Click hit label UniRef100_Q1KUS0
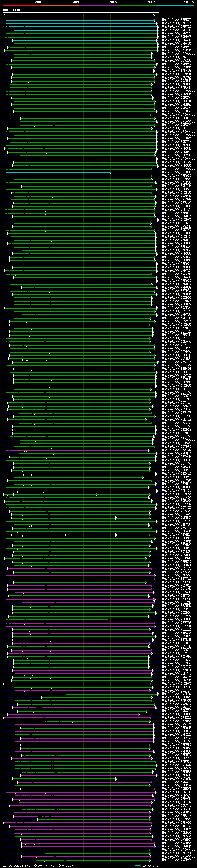This screenshot has width=197, height=868. click(x=177, y=830)
